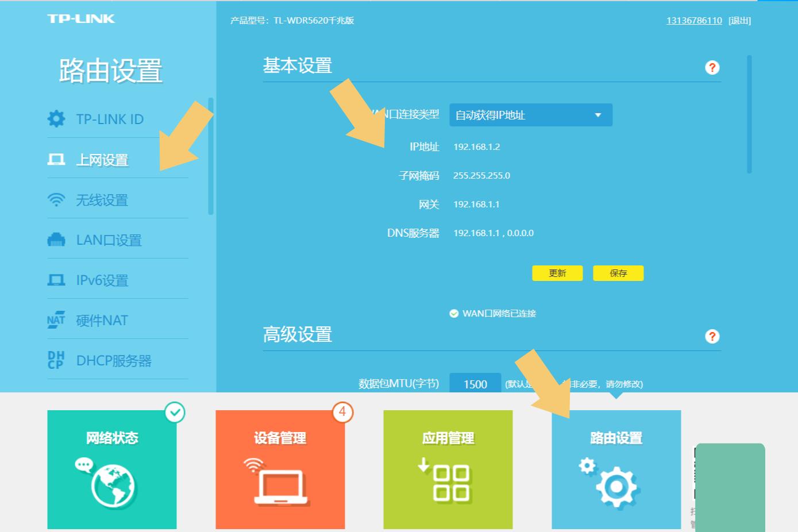Click the account link 13136786110

694,21
